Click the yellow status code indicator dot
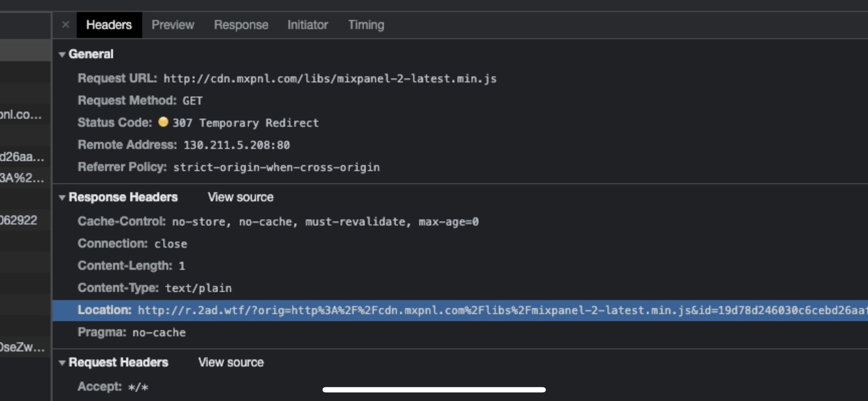 (163, 122)
